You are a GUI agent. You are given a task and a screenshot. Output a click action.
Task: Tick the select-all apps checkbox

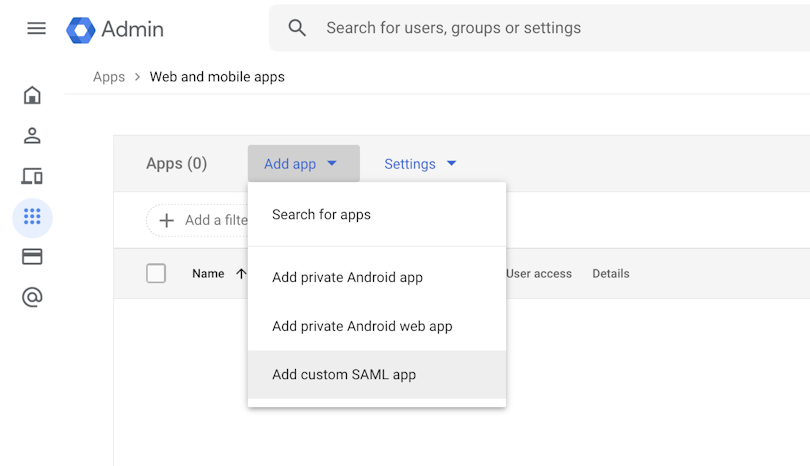tap(156, 273)
